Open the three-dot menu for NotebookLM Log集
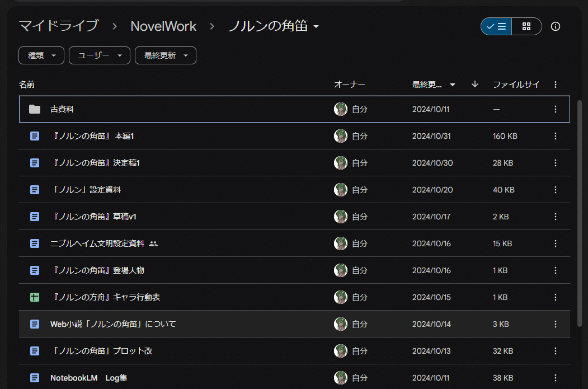Viewport: 588px width, 389px height. tap(555, 378)
